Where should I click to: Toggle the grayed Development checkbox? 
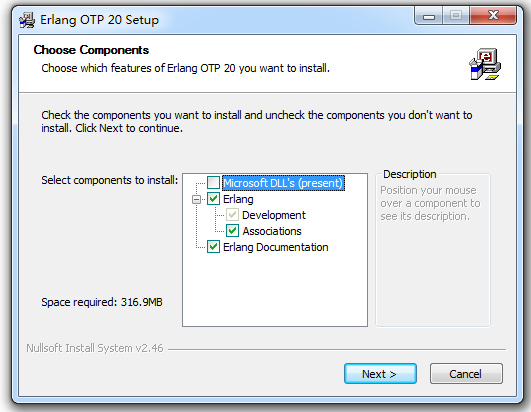[232, 215]
